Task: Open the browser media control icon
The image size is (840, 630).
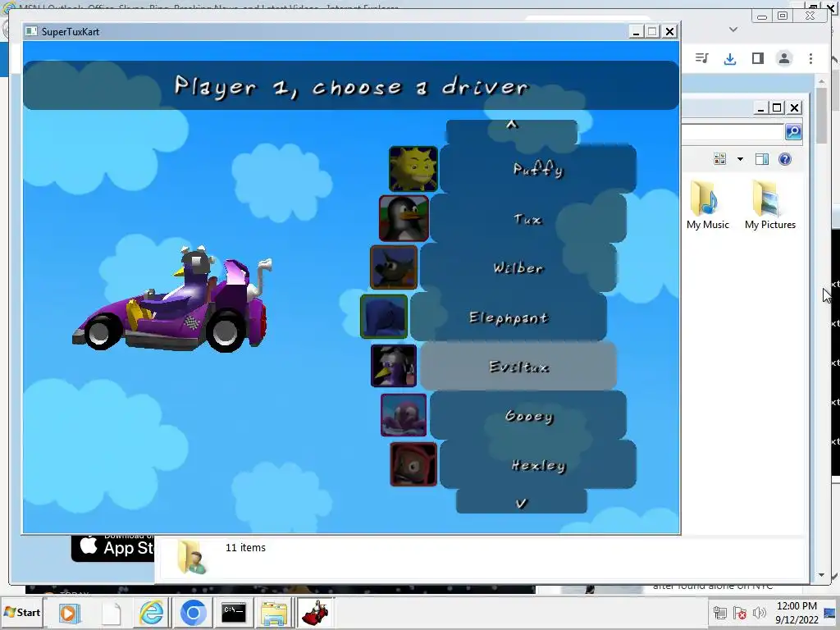Action: pos(702,58)
